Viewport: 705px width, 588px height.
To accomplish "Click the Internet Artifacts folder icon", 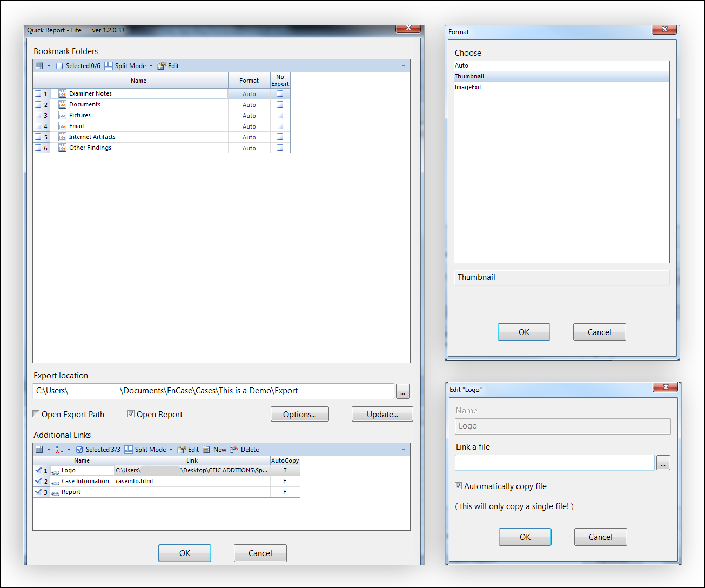I will click(x=62, y=137).
